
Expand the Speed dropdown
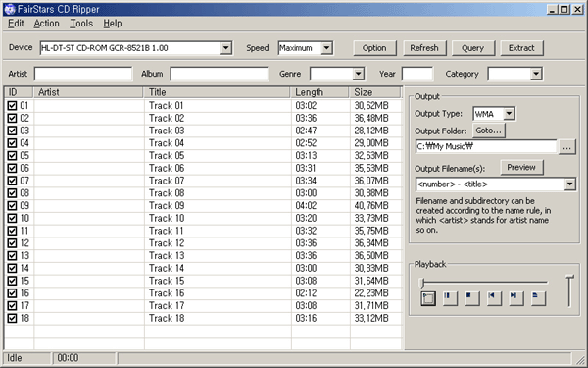(x=326, y=48)
